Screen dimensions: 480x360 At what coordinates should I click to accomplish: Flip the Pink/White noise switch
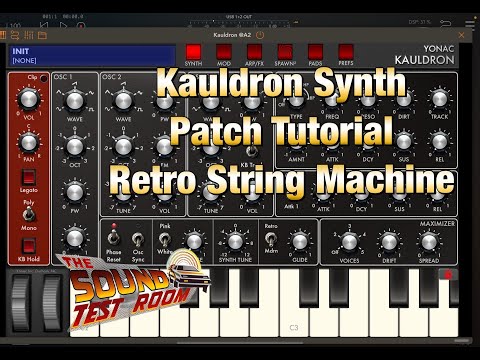(x=164, y=239)
